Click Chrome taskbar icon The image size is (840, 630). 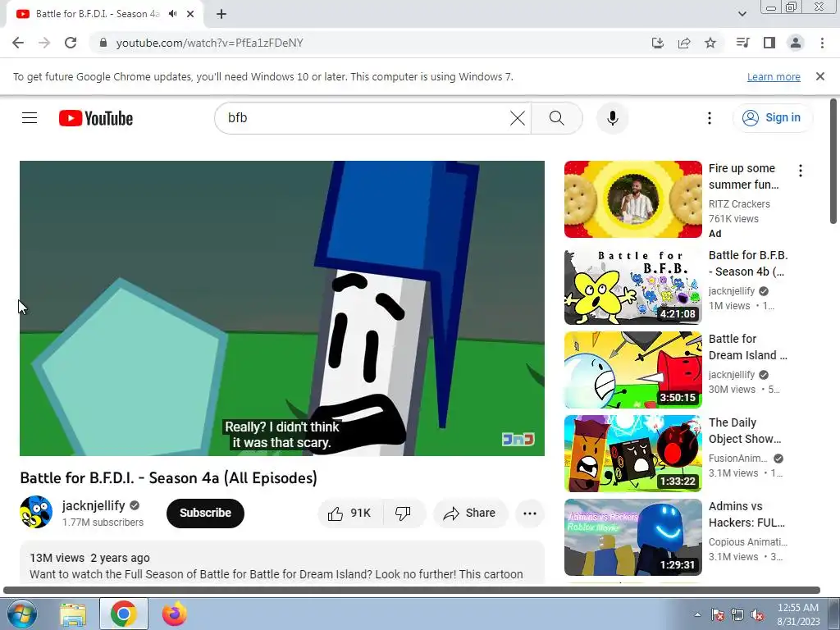coord(124,614)
